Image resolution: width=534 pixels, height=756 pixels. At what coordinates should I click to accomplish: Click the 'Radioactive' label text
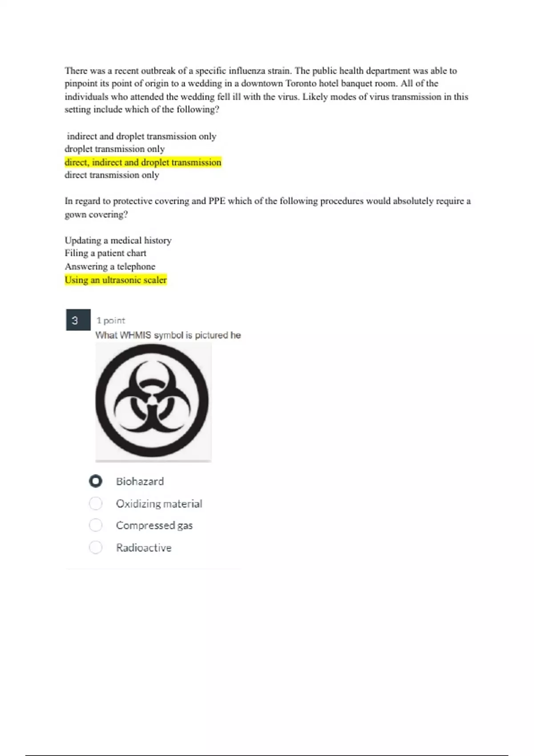click(144, 547)
